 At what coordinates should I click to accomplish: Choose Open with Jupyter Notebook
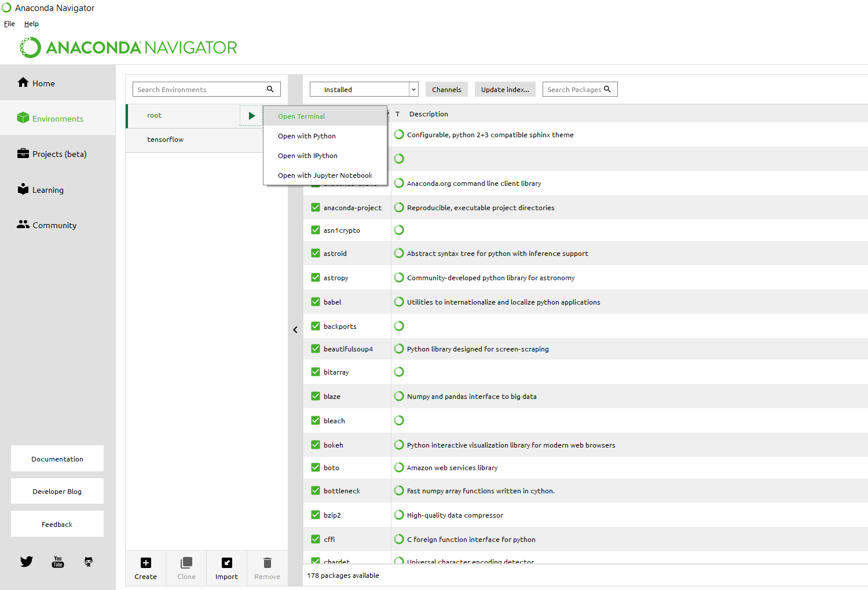pyautogui.click(x=325, y=175)
